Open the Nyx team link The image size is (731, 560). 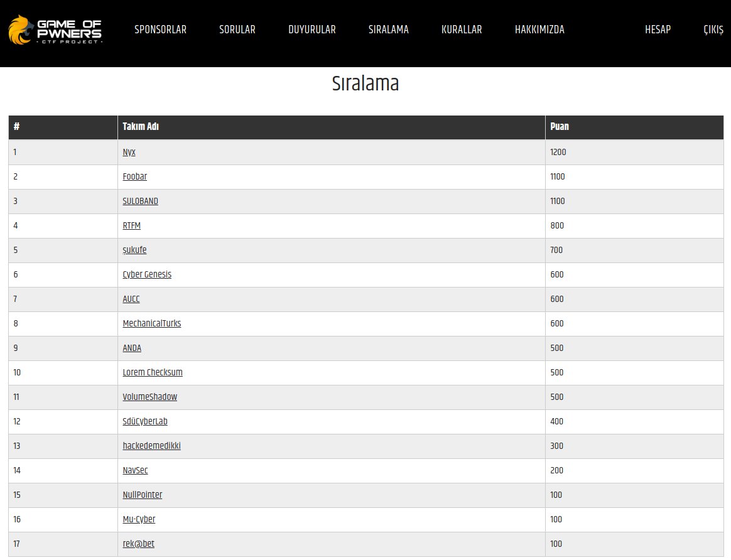[x=129, y=152]
